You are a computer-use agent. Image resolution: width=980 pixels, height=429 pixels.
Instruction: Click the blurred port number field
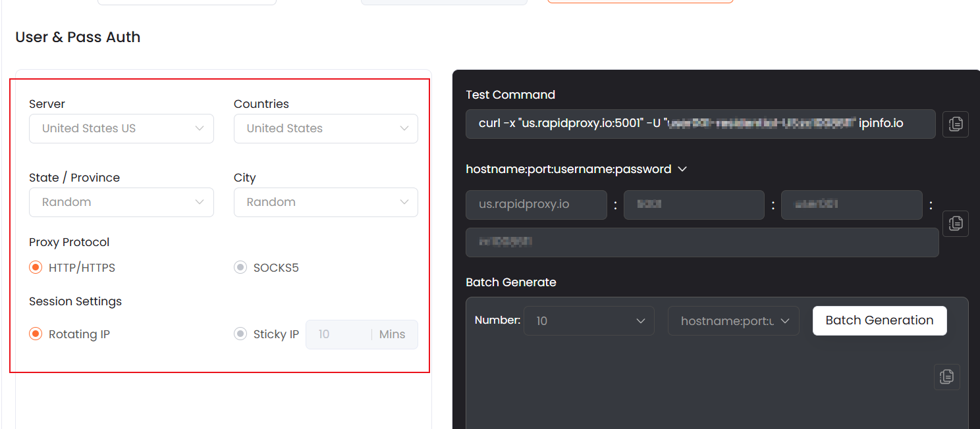(694, 205)
